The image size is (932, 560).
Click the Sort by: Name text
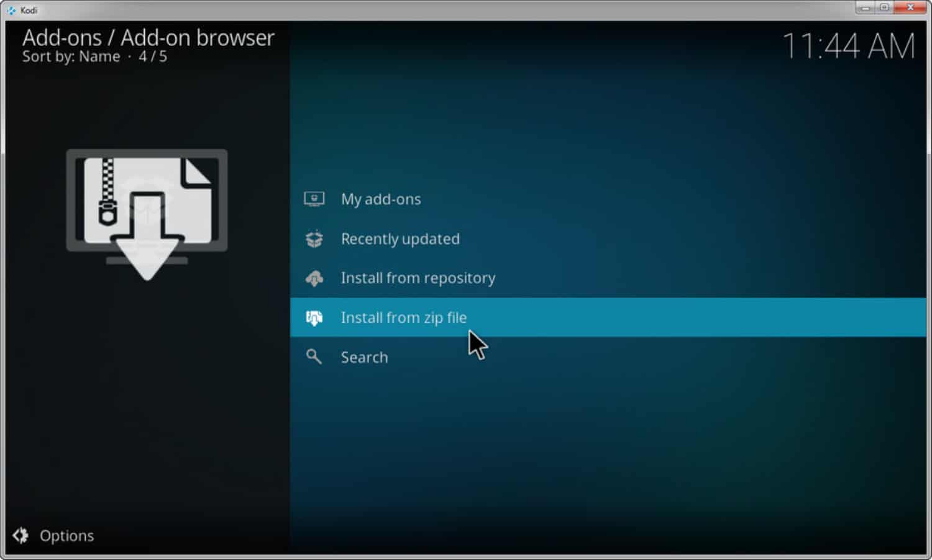(71, 56)
